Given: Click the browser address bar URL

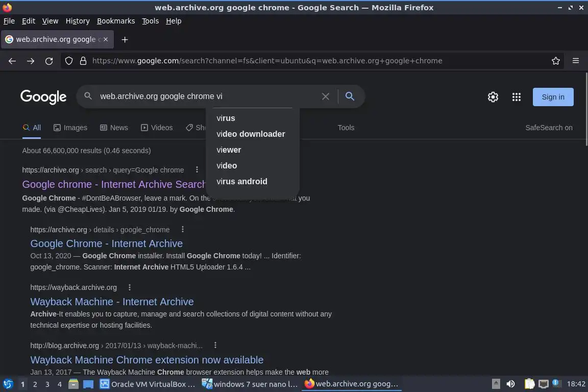Looking at the screenshot, I should [267, 61].
